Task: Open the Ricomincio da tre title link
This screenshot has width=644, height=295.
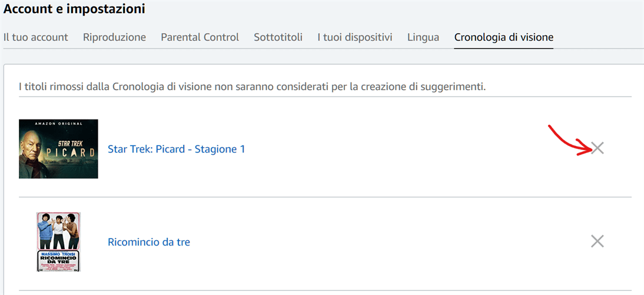Action: [149, 242]
